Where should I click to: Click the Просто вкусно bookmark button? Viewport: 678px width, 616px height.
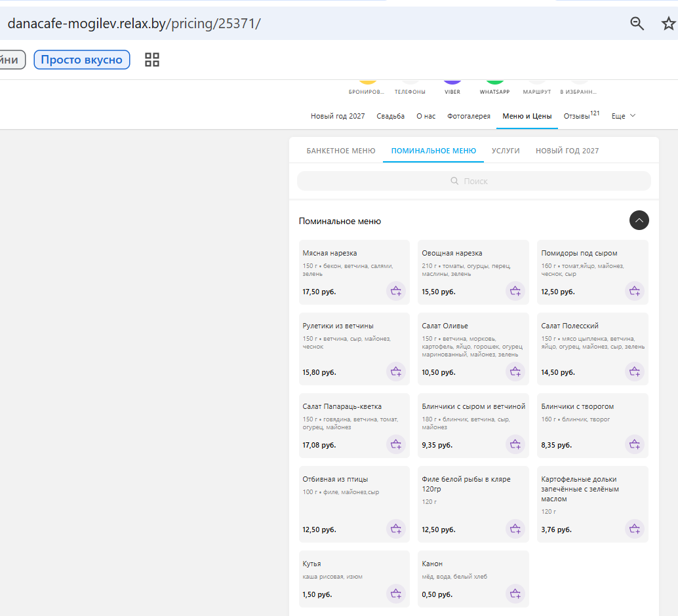[82, 60]
